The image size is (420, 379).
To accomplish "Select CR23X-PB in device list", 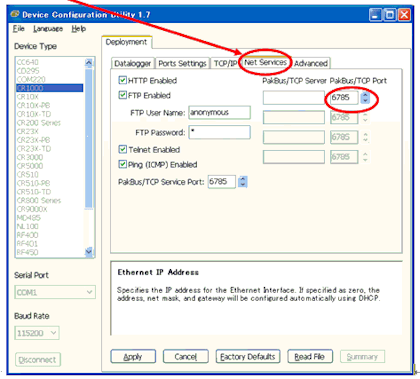I will (33, 140).
